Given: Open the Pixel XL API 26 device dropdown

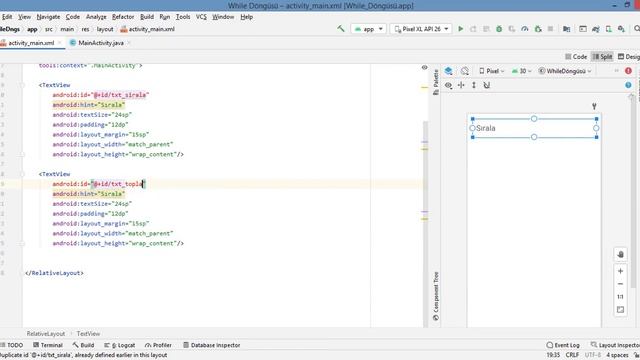Looking at the screenshot, I should click(x=421, y=29).
